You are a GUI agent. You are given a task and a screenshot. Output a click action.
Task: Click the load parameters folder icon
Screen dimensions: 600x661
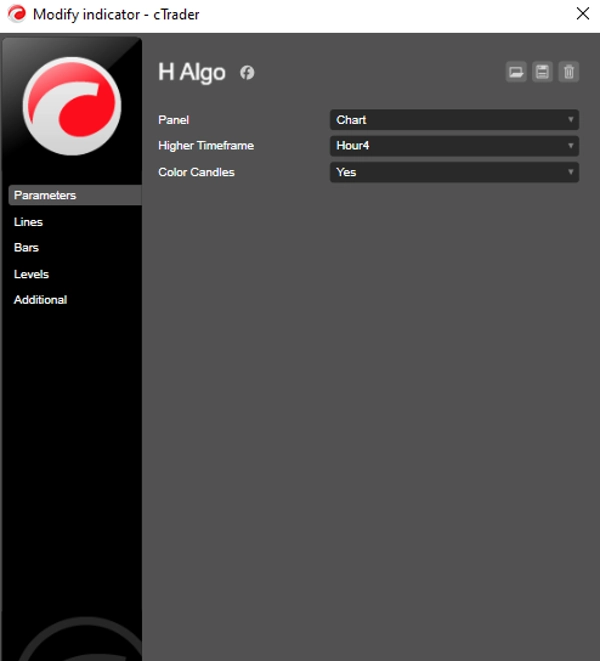pos(516,72)
